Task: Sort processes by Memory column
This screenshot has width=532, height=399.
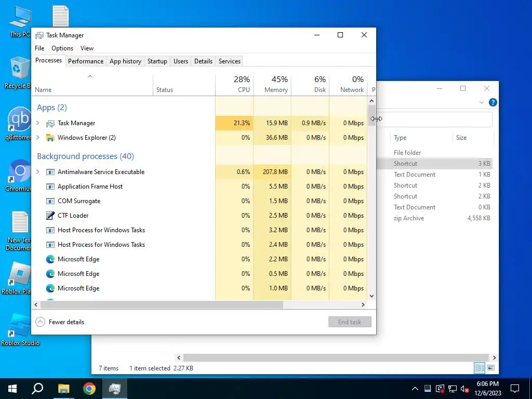Action: pos(272,84)
